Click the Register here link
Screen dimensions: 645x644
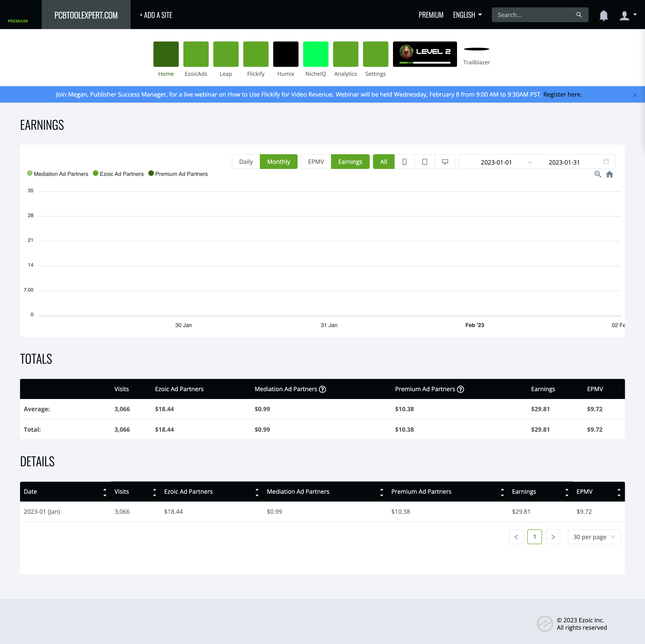pos(563,95)
